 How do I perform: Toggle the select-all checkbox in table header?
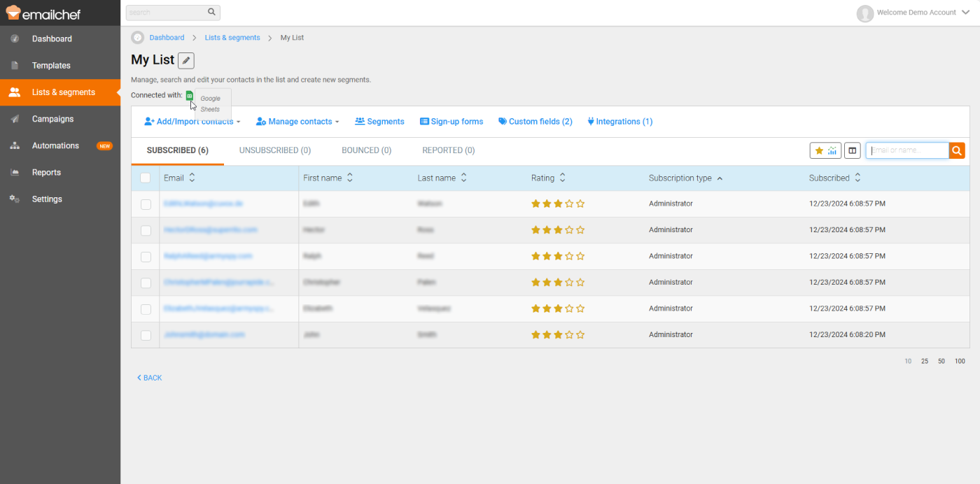click(x=146, y=178)
